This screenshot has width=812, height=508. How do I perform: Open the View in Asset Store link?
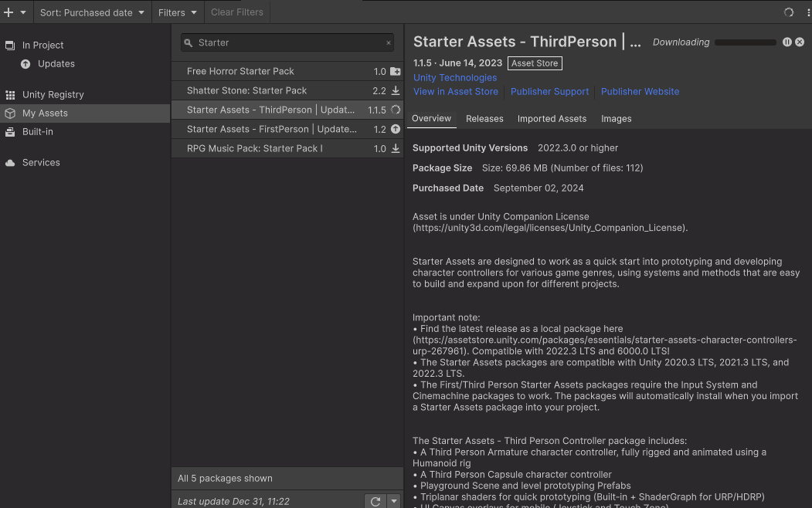(x=456, y=91)
